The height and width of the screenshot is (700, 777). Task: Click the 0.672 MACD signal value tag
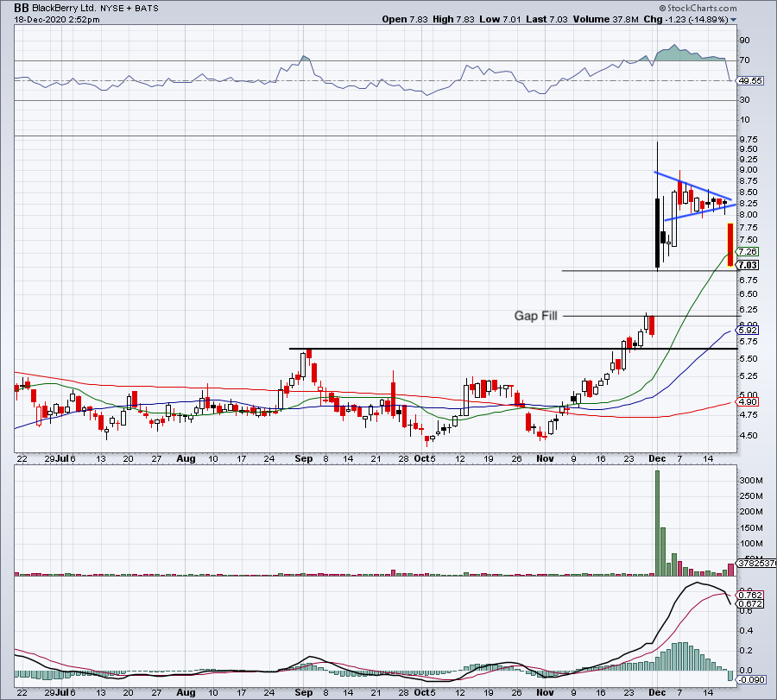click(x=749, y=604)
